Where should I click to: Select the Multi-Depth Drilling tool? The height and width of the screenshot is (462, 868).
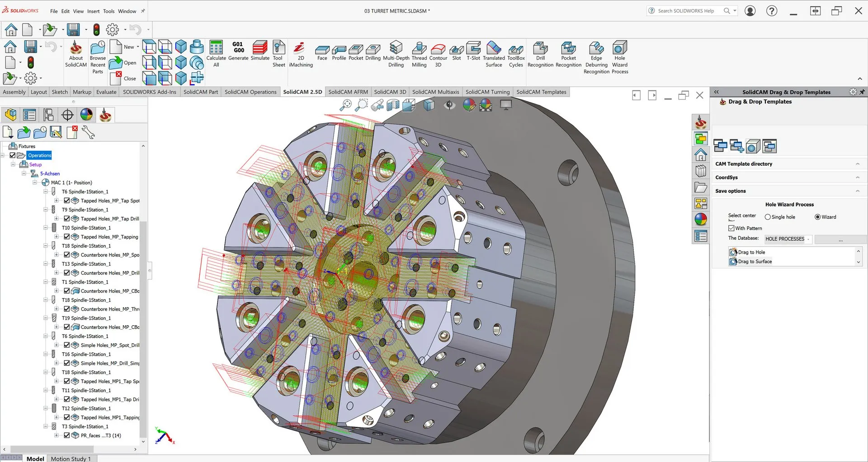pyautogui.click(x=396, y=49)
